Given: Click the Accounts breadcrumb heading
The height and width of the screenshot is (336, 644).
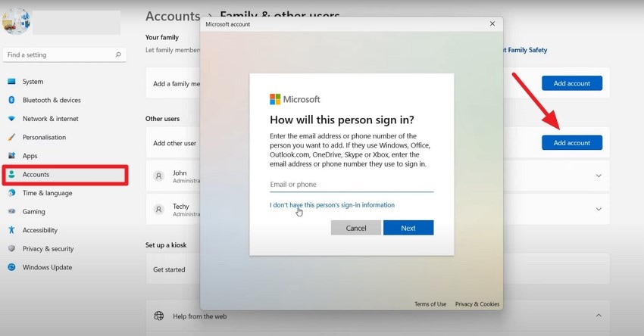Looking at the screenshot, I should pyautogui.click(x=173, y=16).
